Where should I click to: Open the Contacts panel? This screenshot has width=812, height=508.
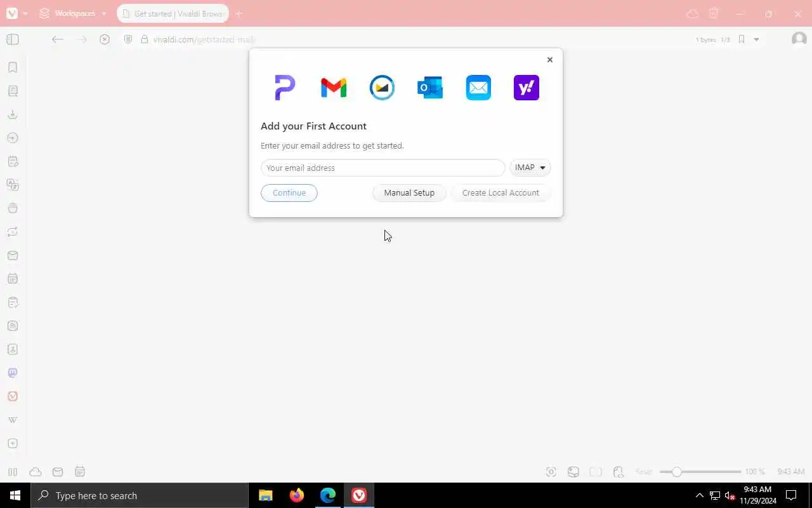coord(13,349)
